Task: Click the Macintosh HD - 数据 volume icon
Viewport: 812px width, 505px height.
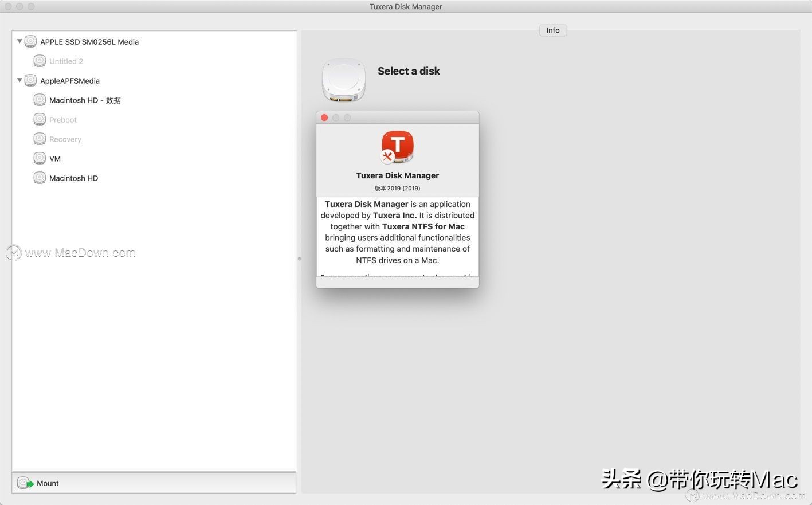Action: pos(40,100)
